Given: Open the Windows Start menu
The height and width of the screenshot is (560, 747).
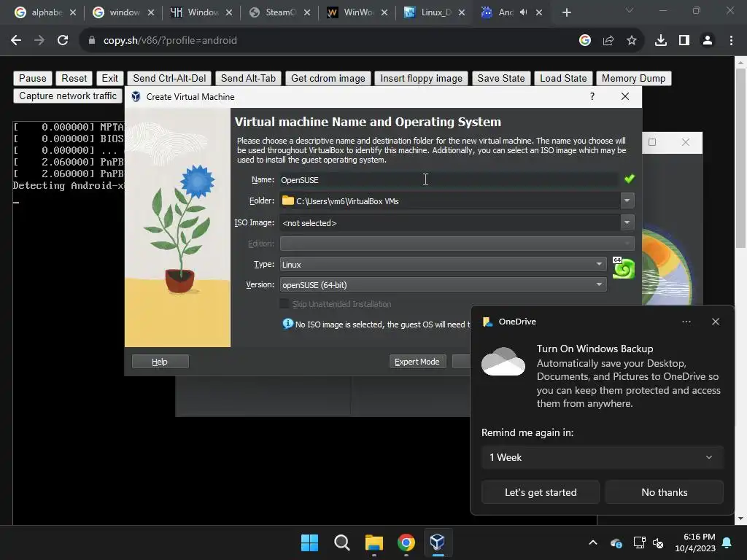Looking at the screenshot, I should click(x=309, y=542).
